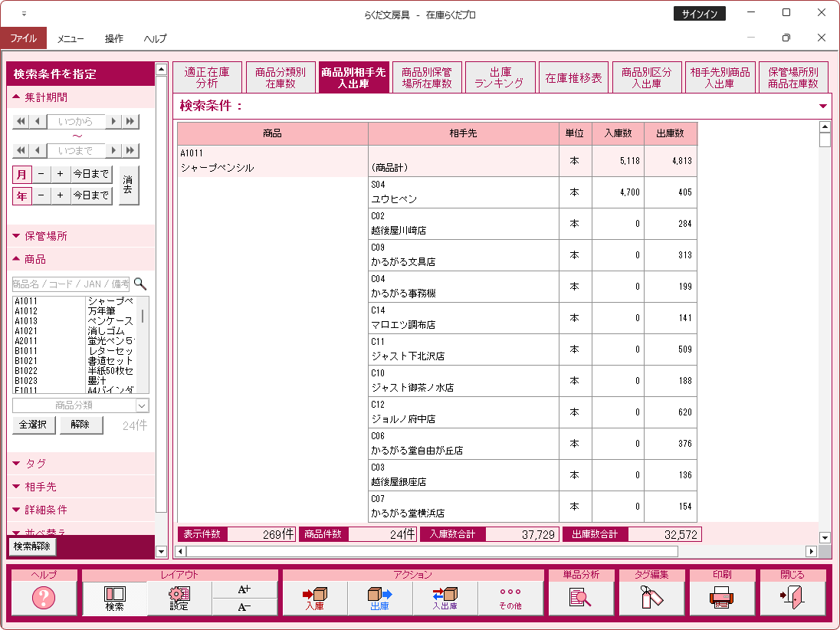
Task: Click the 検索解除 button
Action: 32,546
